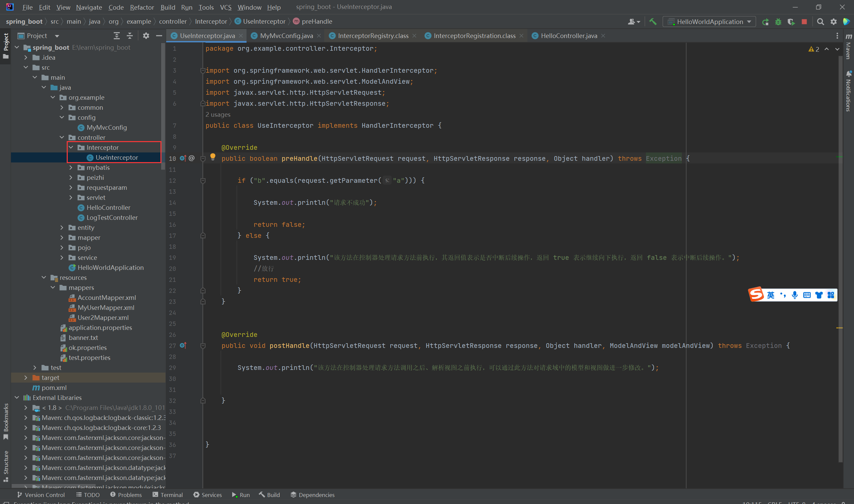Toggle the Structure side panel
The width and height of the screenshot is (854, 504).
[x=6, y=465]
